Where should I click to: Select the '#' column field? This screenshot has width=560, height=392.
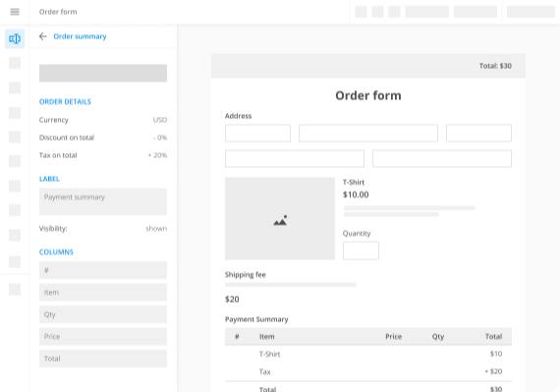coord(103,270)
